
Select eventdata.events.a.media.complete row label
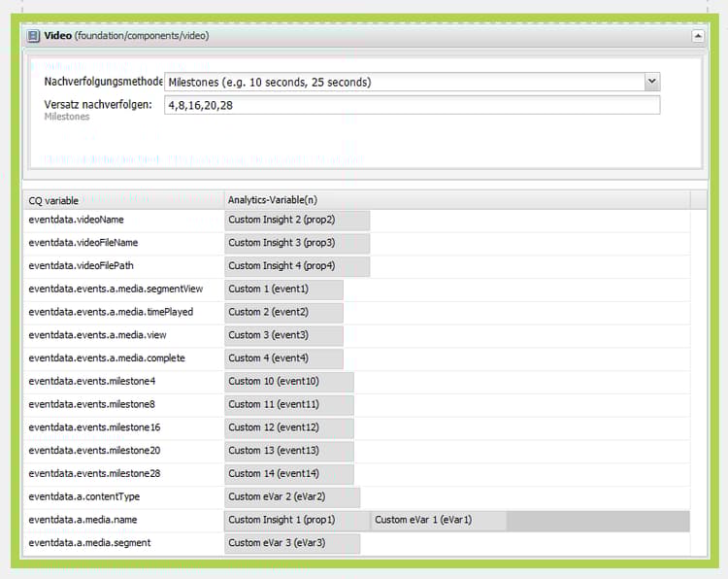107,358
